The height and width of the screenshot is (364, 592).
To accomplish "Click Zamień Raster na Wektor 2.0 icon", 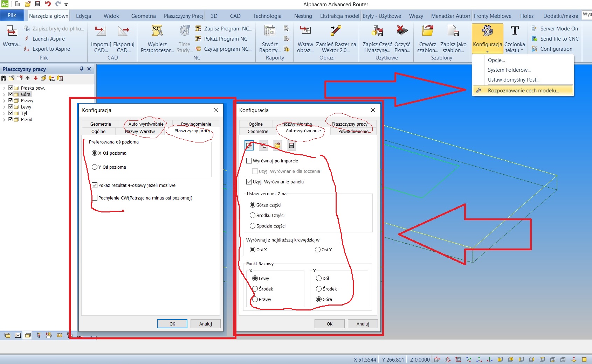I will [336, 31].
